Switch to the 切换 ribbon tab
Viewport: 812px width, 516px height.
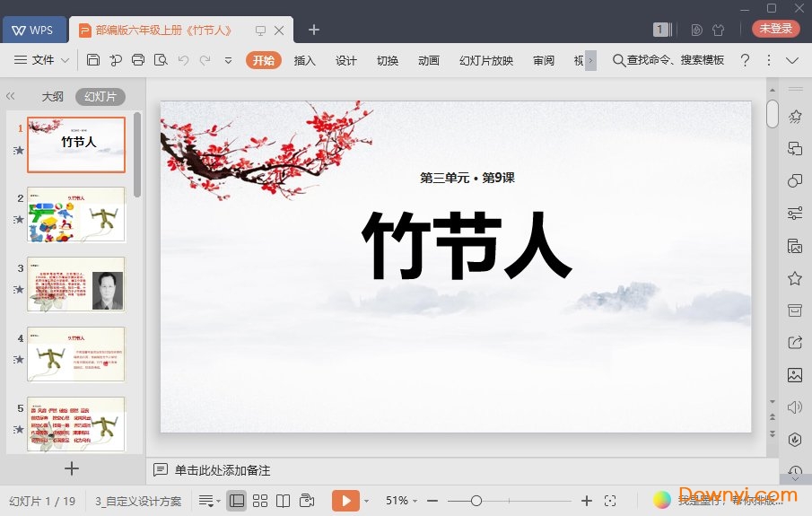point(388,61)
